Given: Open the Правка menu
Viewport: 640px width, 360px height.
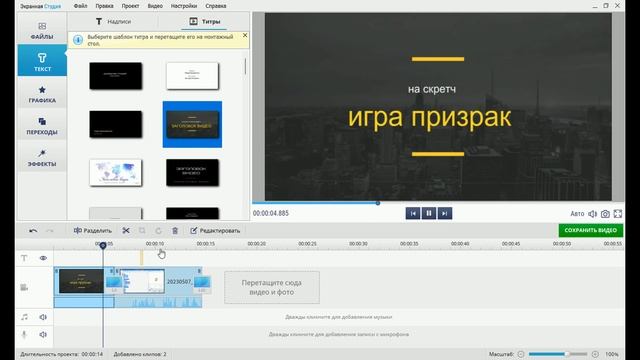Looking at the screenshot, I should (x=104, y=6).
